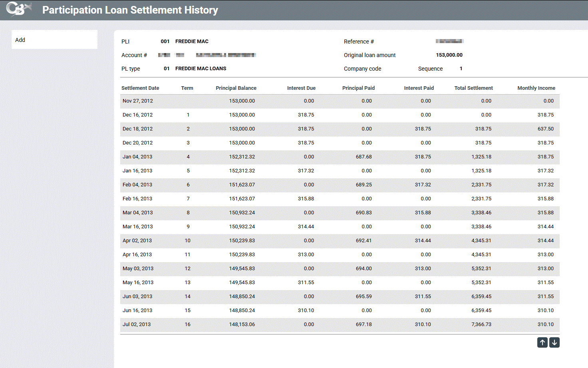This screenshot has height=368, width=588.
Task: Select the Jan 04, 2013 settlement row
Action: click(x=137, y=157)
